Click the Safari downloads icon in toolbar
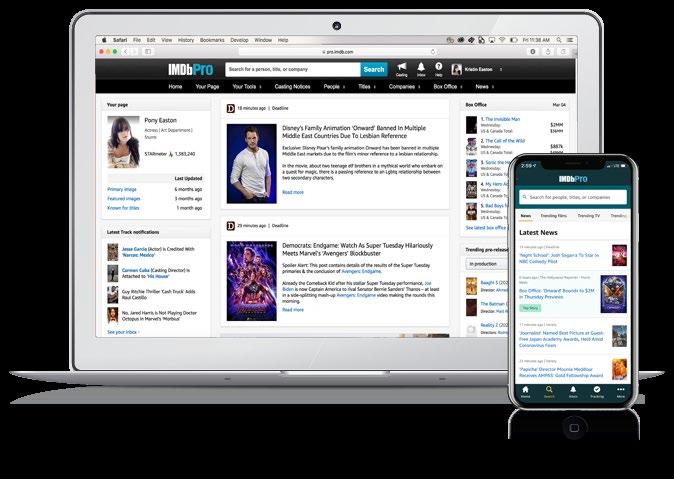This screenshot has width=674, height=479. 533,52
